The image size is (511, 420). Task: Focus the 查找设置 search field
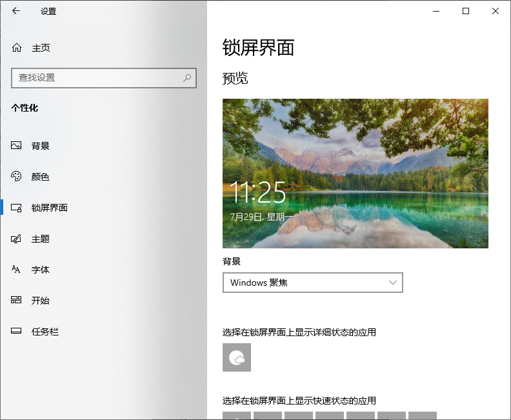104,78
